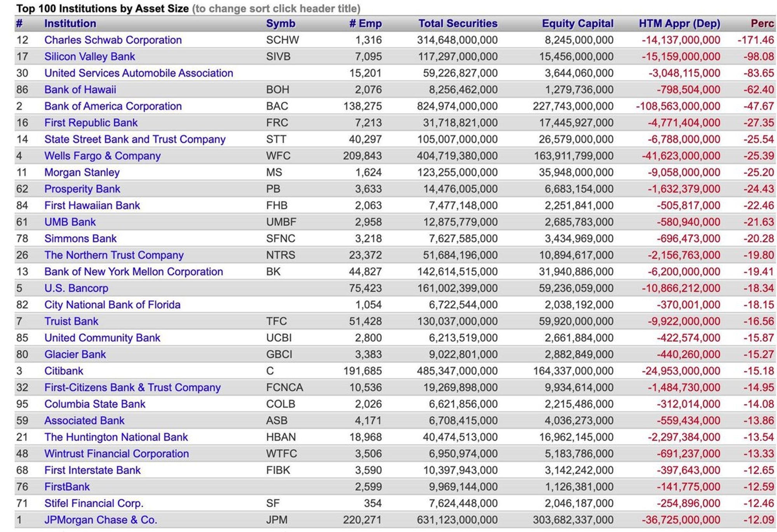Screen dimensions: 777x532
Task: Open First-Citizens Bank & Trust Company link
Action: 132,387
